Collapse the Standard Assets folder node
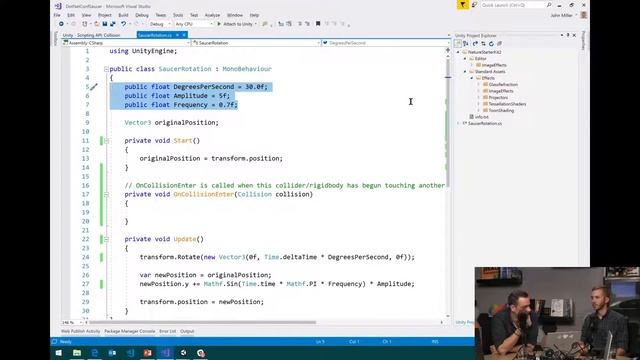Viewport: 640px width, 360px height. coord(465,72)
